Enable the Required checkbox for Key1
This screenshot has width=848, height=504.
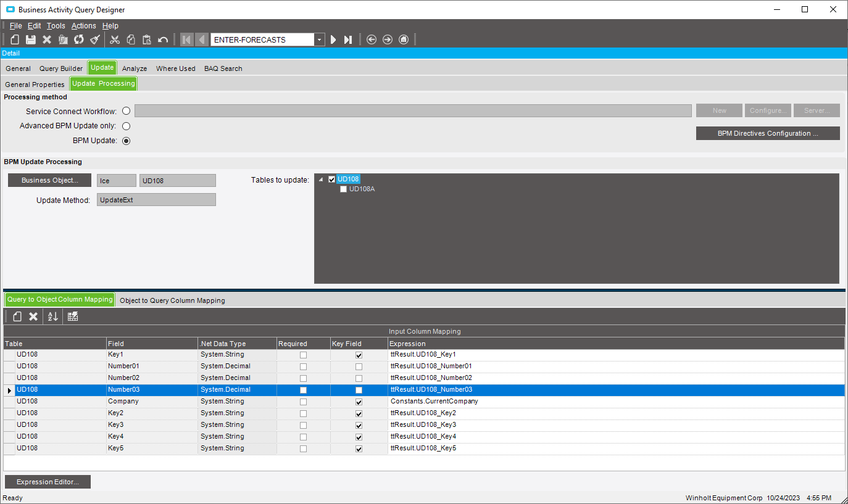[x=303, y=354]
